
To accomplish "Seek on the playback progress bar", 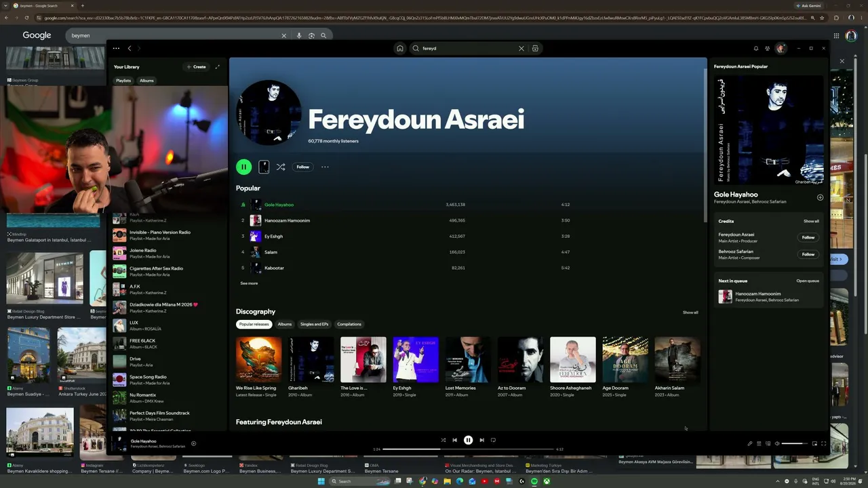I will 468,449.
